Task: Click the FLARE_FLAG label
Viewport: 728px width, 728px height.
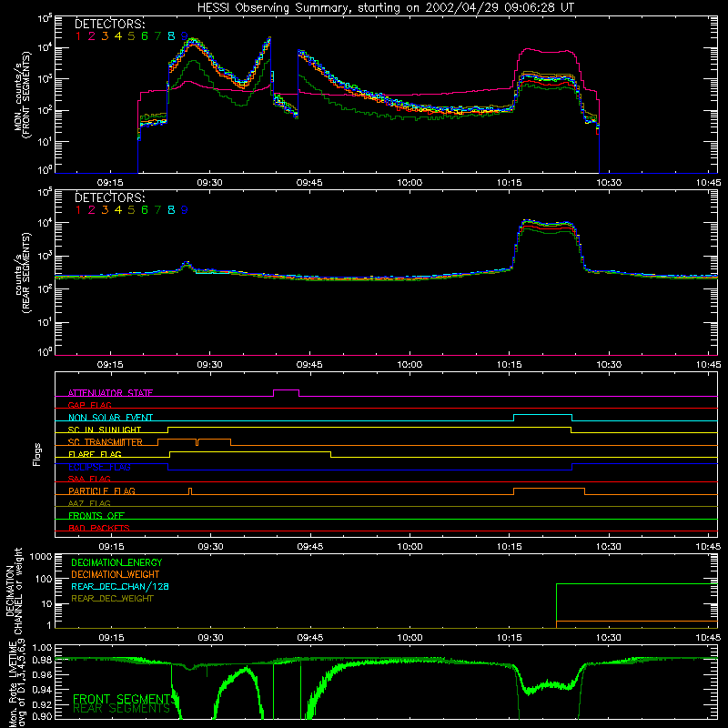Action: (95, 454)
